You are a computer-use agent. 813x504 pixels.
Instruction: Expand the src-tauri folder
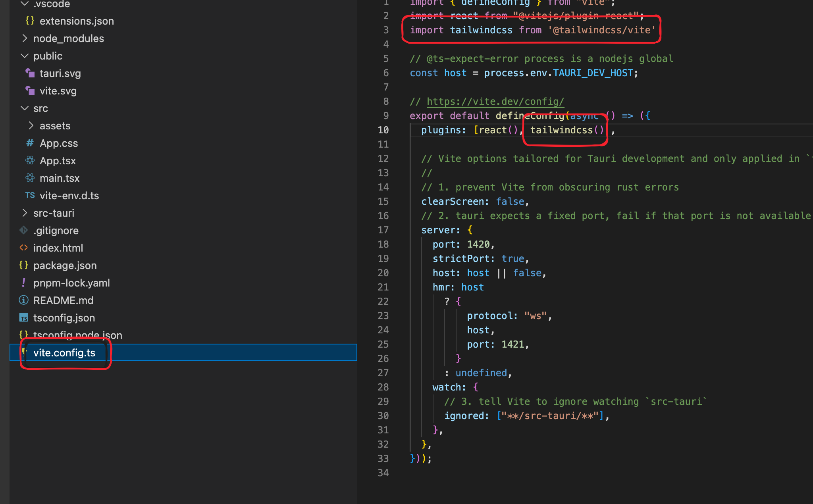25,213
